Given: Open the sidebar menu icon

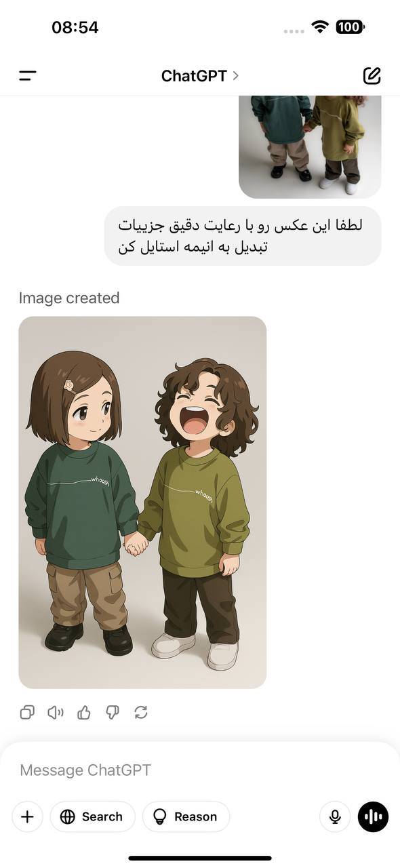Looking at the screenshot, I should 28,76.
